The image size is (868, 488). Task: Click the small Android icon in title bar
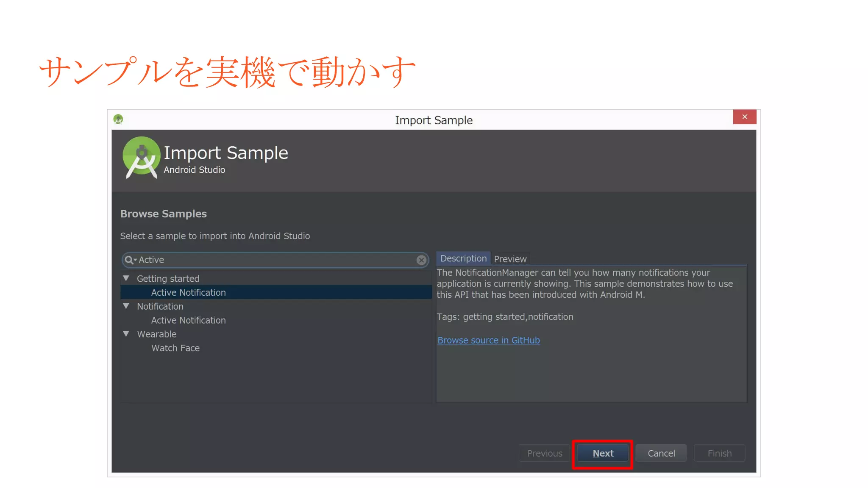coord(118,119)
